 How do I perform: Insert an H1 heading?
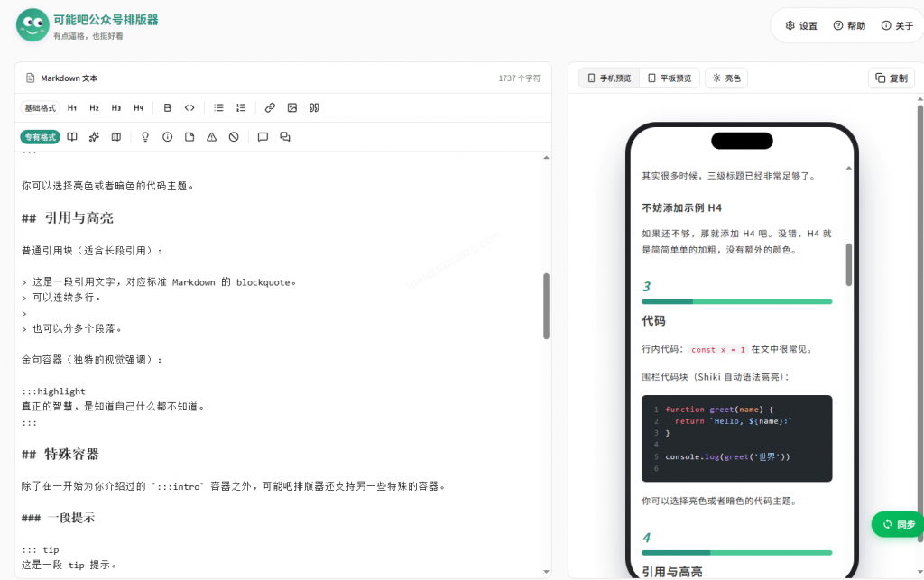coord(72,107)
